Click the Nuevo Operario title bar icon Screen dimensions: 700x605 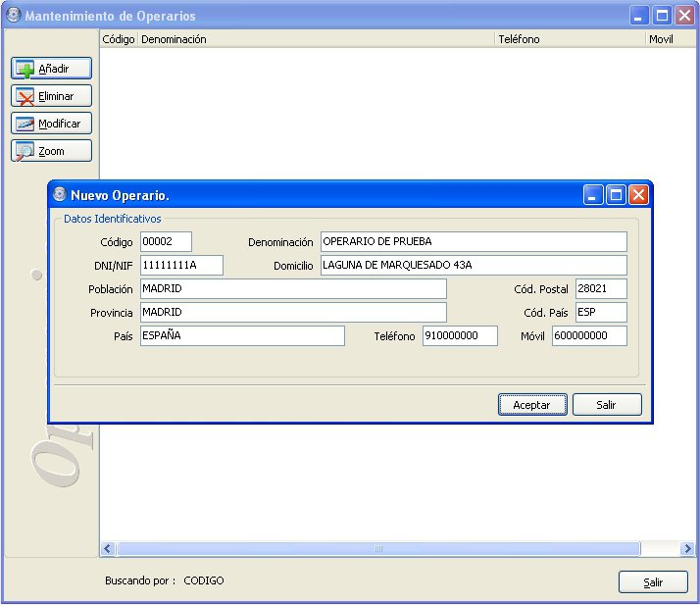60,195
